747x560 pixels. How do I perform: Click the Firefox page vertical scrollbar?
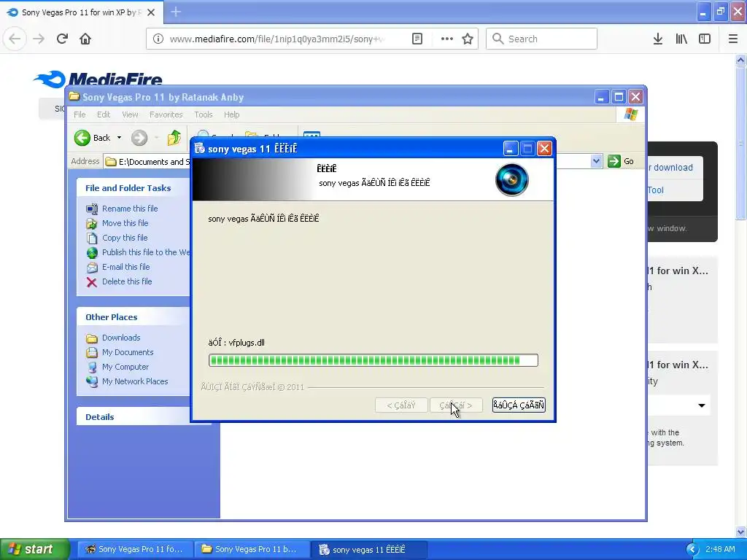[740, 143]
